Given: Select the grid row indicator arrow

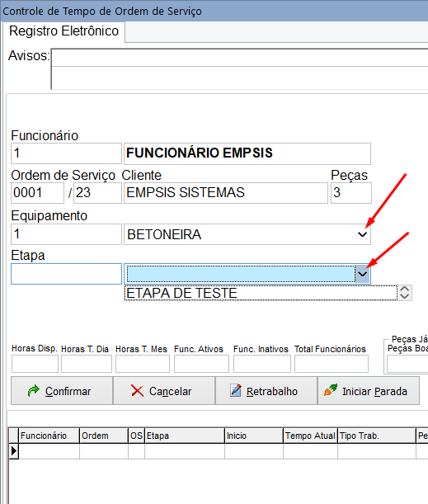Looking at the screenshot, I should coord(13,451).
